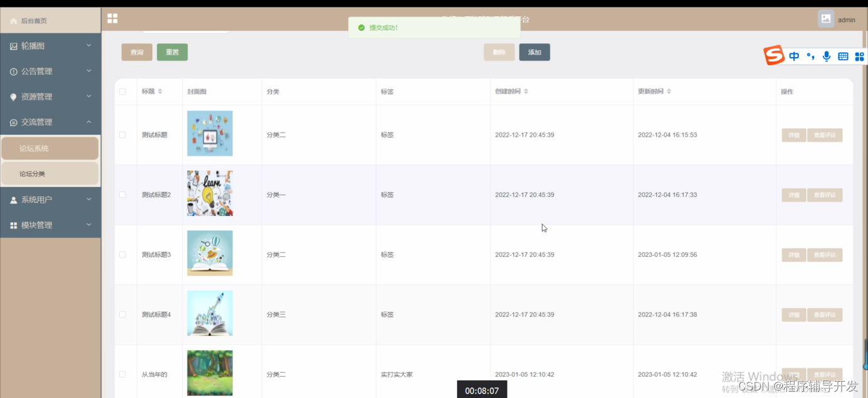Click the 添加 add button

534,52
